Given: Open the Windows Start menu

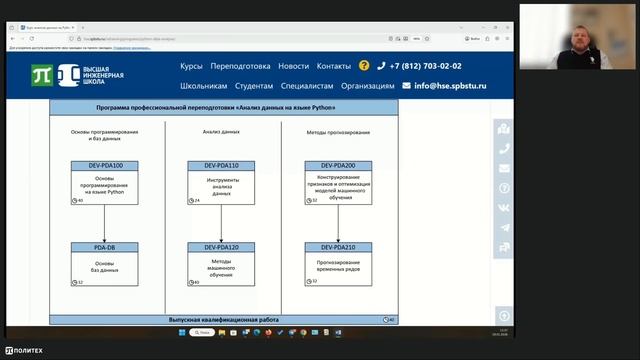Looking at the screenshot, I should (x=182, y=333).
